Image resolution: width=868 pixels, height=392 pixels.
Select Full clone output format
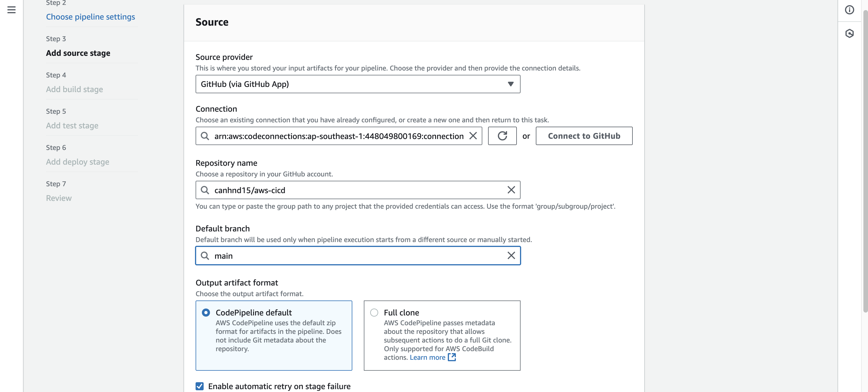pos(374,313)
